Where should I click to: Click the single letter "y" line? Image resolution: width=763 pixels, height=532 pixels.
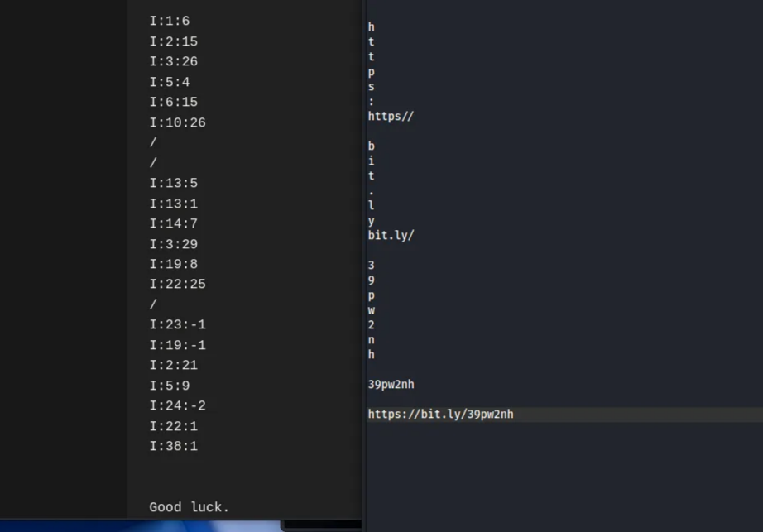[x=372, y=221]
